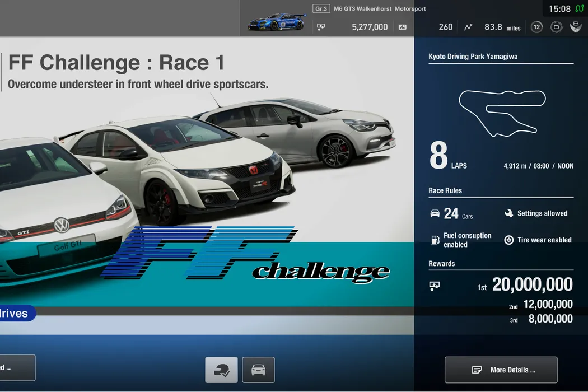588x392 pixels.
Task: Click the Gr.3 category label
Action: pos(321,9)
